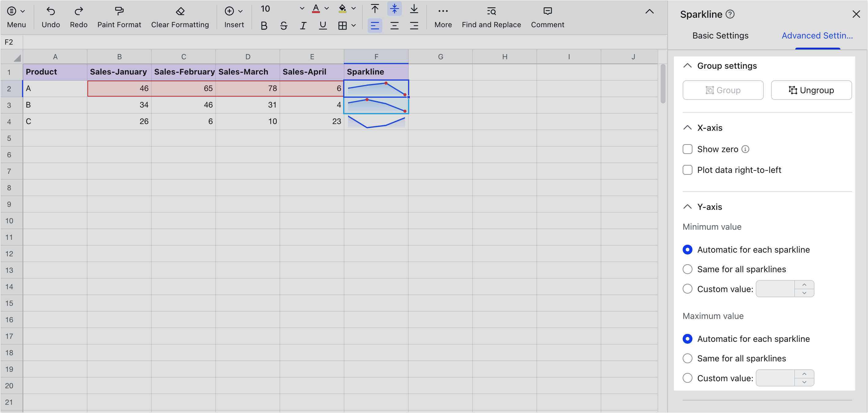Open Find and Replace
The height and width of the screenshot is (413, 868).
491,16
